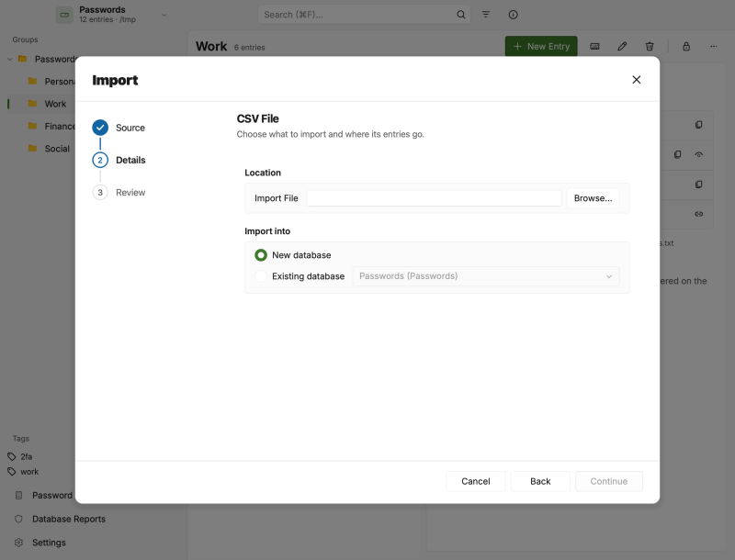Toggle password visibility eye icon
735x560 pixels.
coord(698,154)
